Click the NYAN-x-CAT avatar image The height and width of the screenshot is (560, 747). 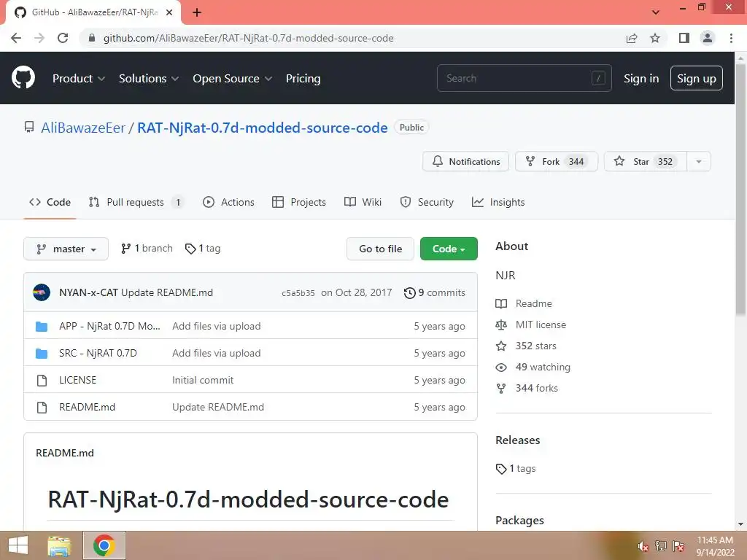tap(42, 292)
